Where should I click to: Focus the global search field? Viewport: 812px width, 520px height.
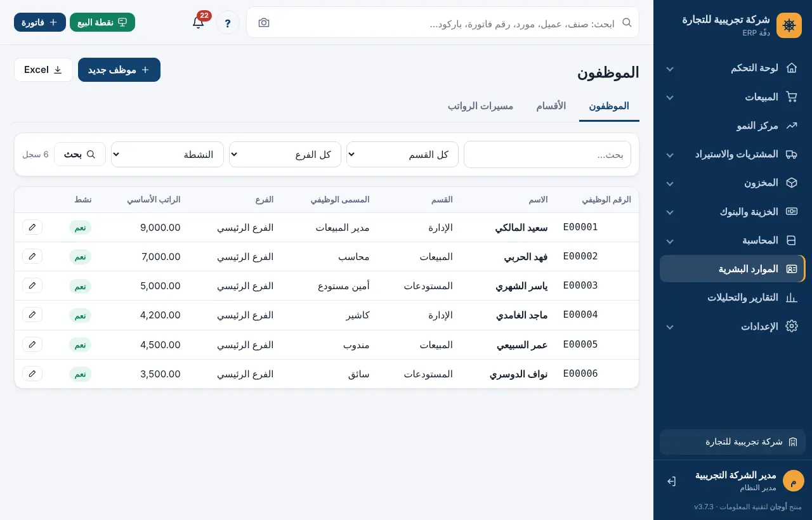click(443, 23)
